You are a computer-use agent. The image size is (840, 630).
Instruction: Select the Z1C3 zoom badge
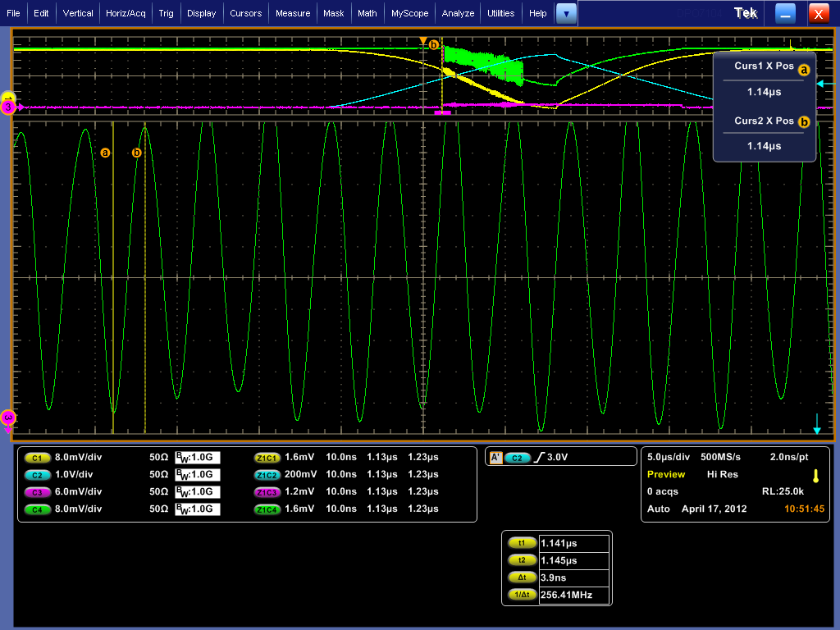(x=267, y=492)
